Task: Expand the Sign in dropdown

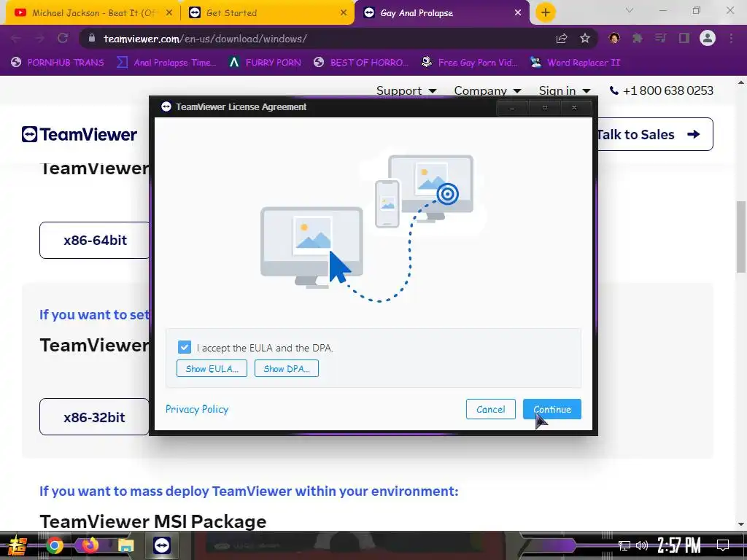Action: [565, 90]
